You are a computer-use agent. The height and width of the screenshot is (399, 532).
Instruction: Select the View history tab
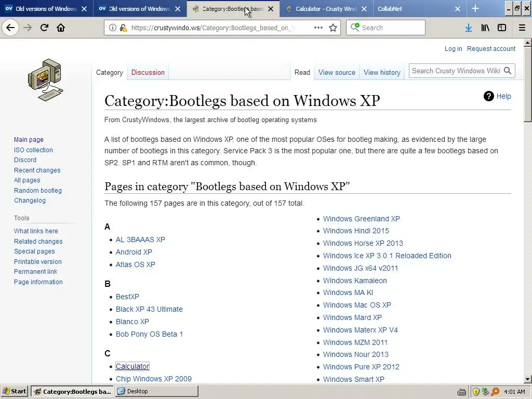point(382,72)
